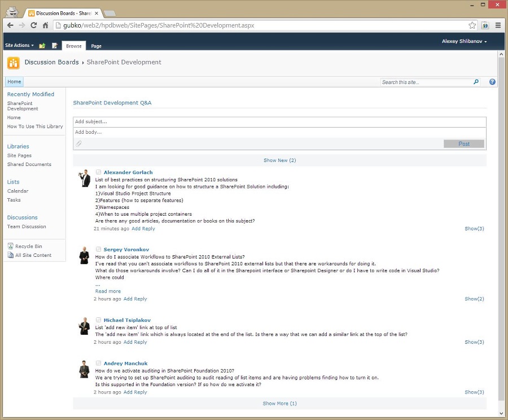Expand replies with Show(3) on Manchuk's post

[474, 392]
